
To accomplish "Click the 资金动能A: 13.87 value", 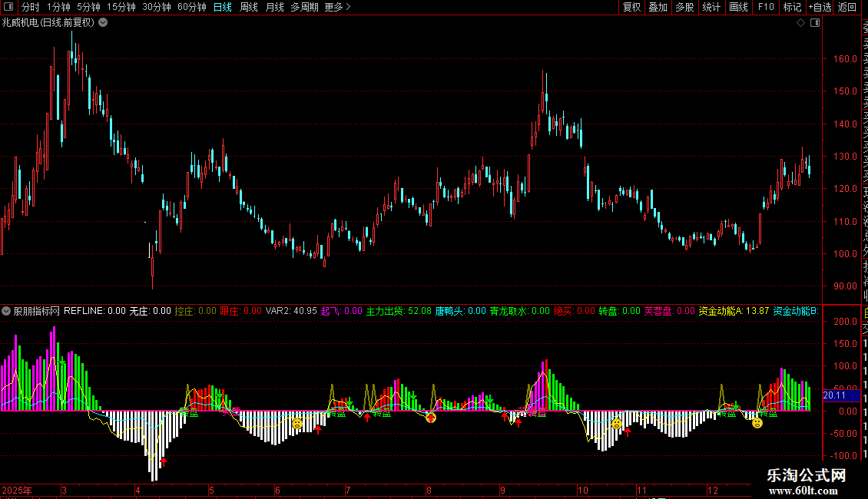I will click(734, 311).
